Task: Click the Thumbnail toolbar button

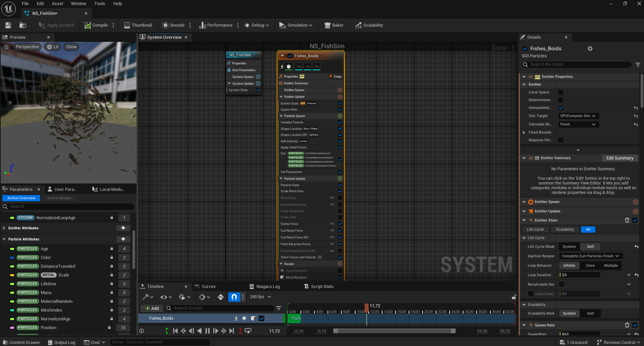Action: (x=138, y=25)
